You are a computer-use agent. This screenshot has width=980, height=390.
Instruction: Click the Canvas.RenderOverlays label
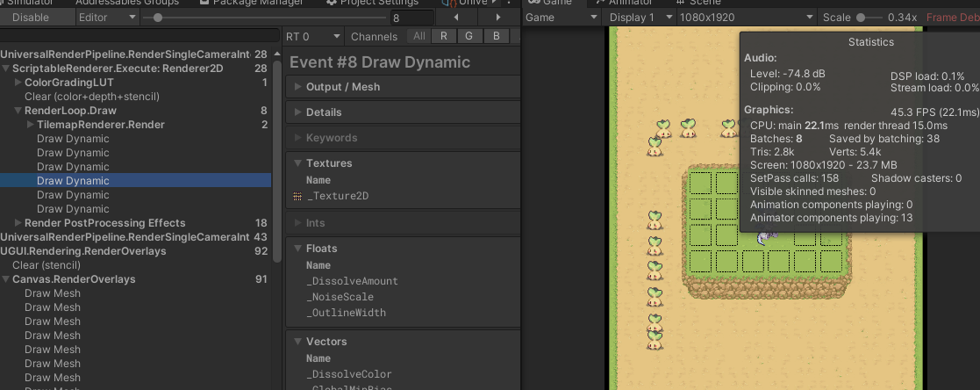(74, 279)
